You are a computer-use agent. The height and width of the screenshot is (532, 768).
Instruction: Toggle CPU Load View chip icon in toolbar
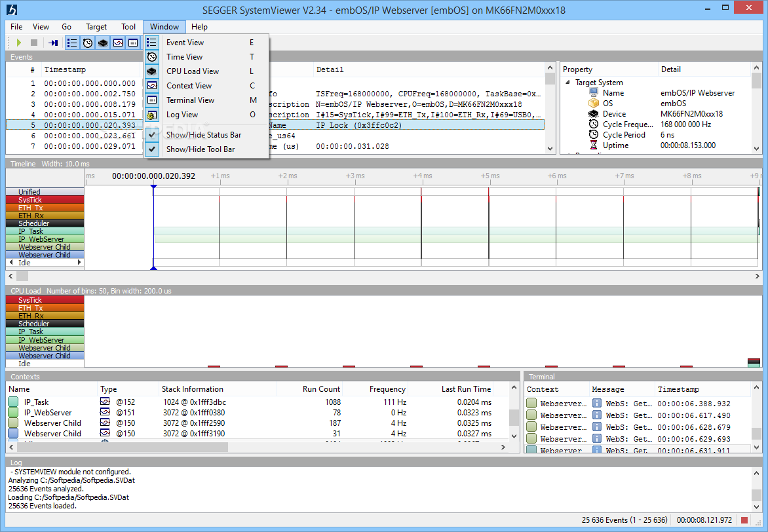[x=103, y=43]
